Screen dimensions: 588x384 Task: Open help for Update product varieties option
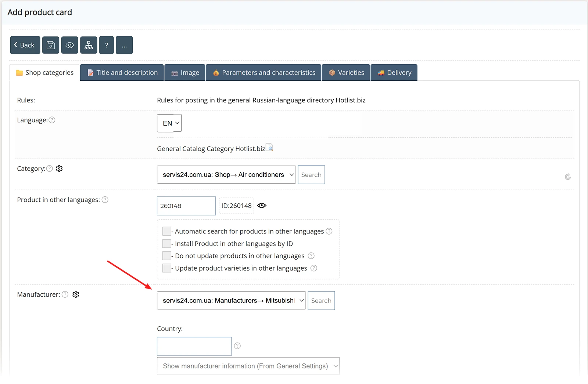pyautogui.click(x=314, y=268)
